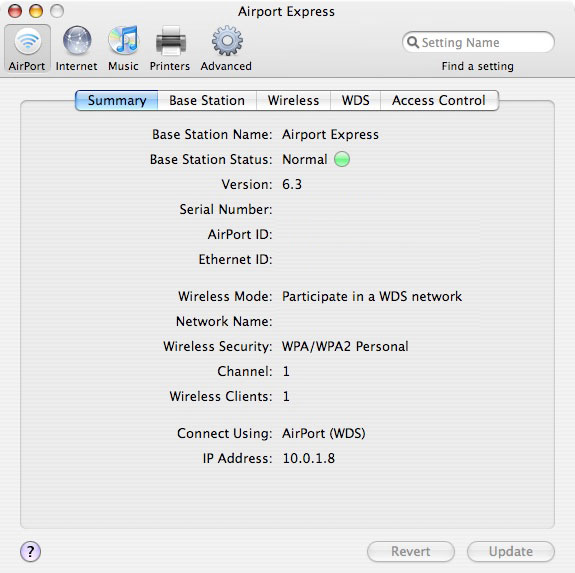Open the Advanced gear settings

click(226, 48)
